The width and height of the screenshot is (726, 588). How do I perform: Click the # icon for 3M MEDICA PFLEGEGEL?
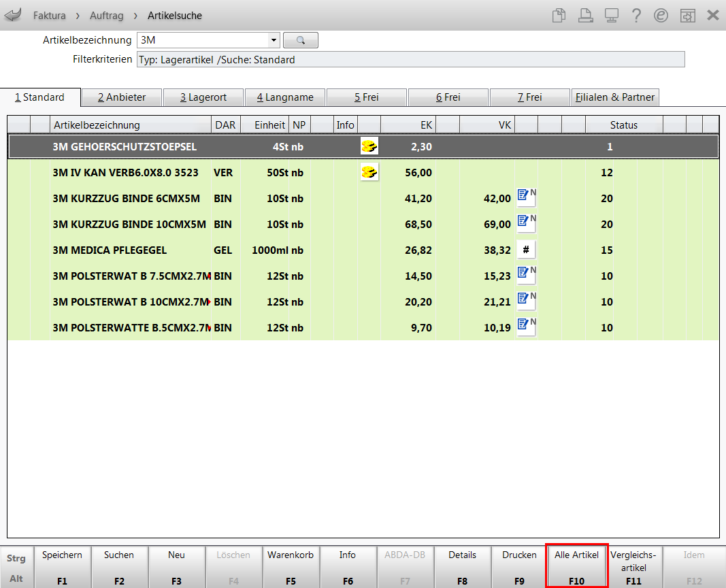(526, 250)
